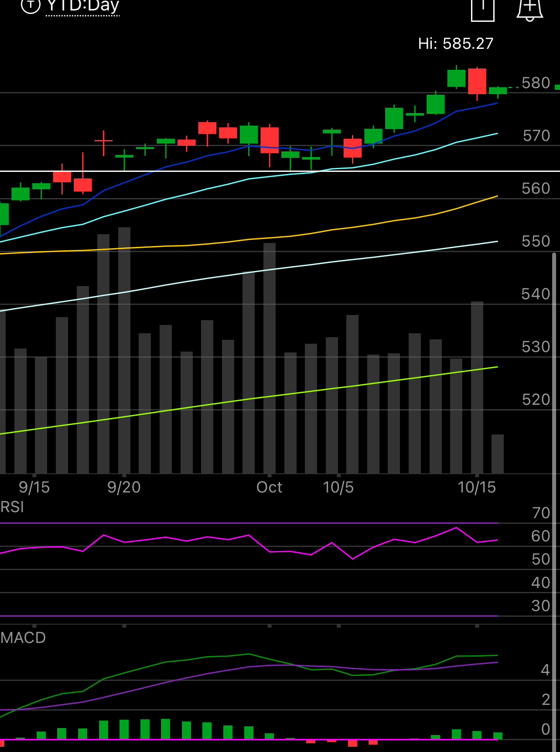The height and width of the screenshot is (752, 560).
Task: Tap the 10/15 date axis label
Action: (x=477, y=487)
